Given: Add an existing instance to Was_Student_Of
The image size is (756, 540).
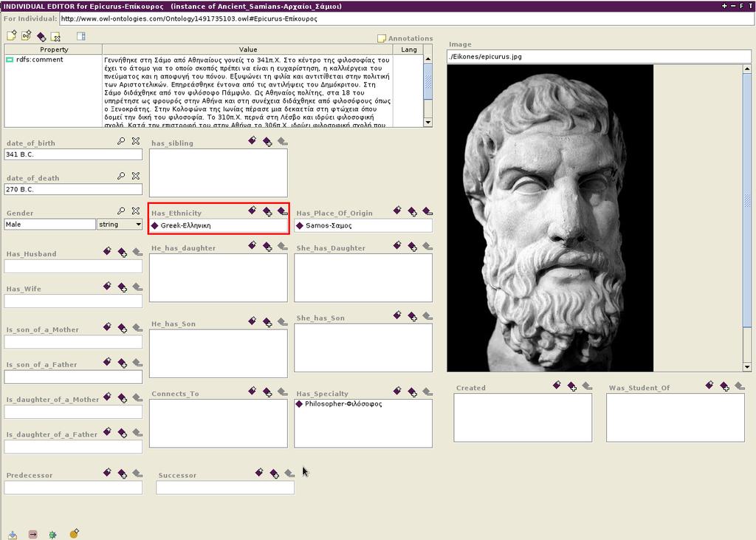Looking at the screenshot, I should point(725,386).
